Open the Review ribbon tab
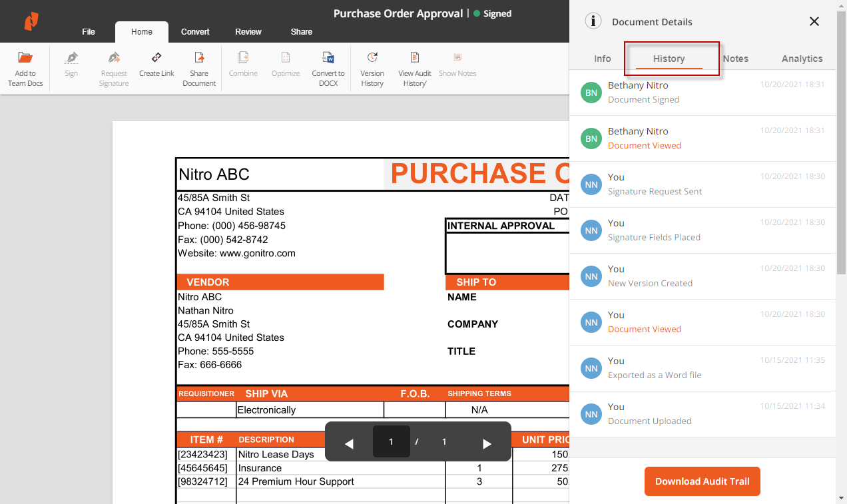 [248, 32]
